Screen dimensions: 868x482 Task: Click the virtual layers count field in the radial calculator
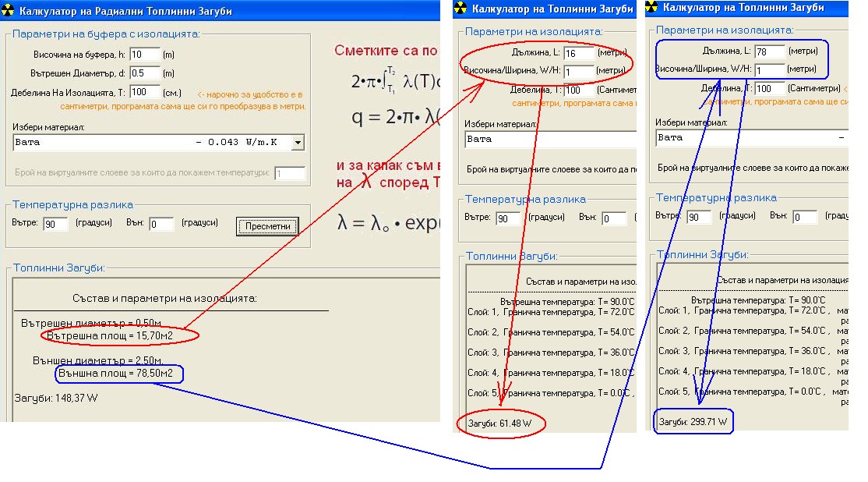pos(289,173)
